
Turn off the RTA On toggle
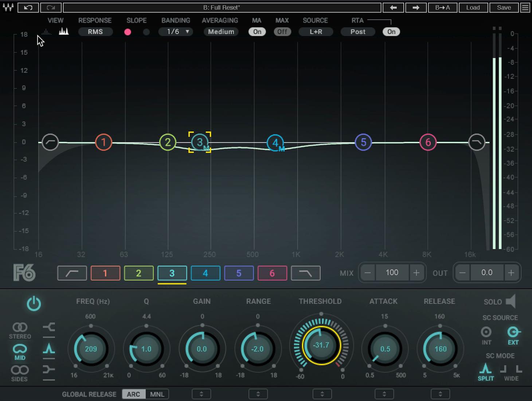click(391, 32)
